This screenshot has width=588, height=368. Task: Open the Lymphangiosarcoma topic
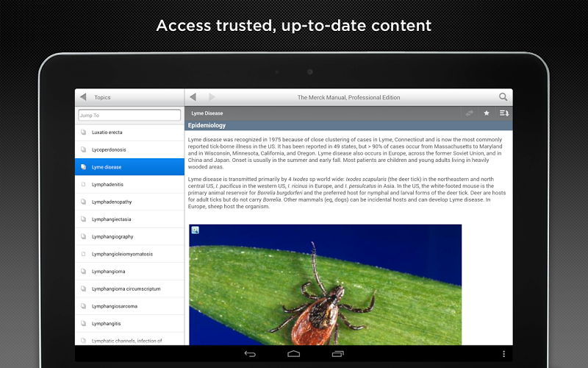(x=130, y=306)
